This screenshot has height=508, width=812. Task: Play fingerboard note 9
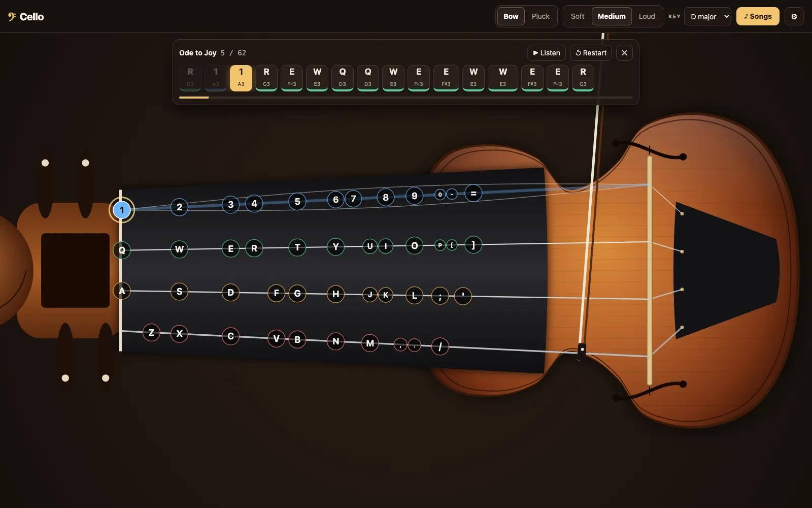pyautogui.click(x=415, y=196)
